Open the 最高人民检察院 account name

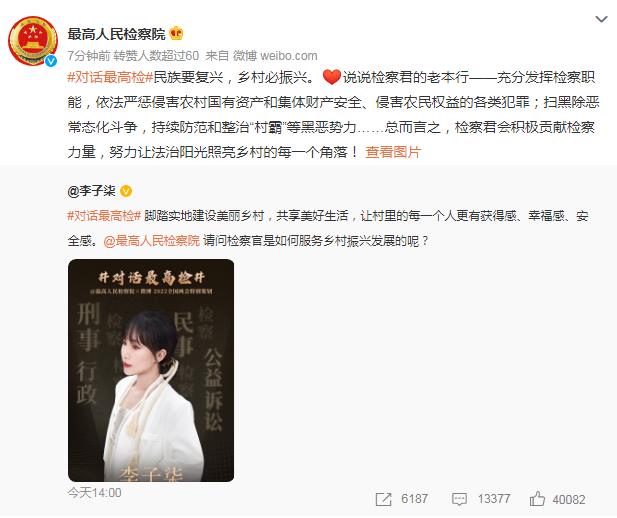[x=116, y=34]
